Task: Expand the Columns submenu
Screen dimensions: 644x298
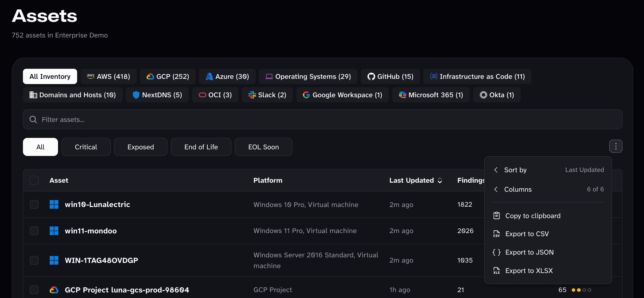Action: (x=548, y=189)
